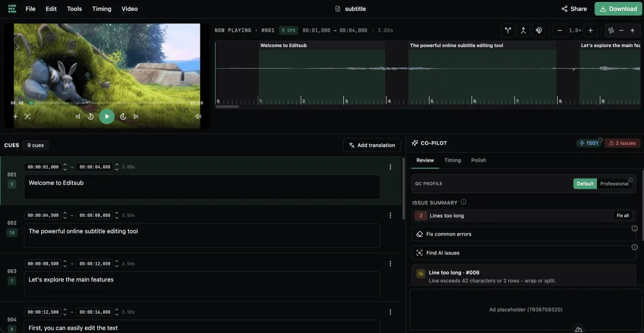This screenshot has width=644, height=333.
Task: Edit the text 'Welcome to Editsub'
Action: 202,187
